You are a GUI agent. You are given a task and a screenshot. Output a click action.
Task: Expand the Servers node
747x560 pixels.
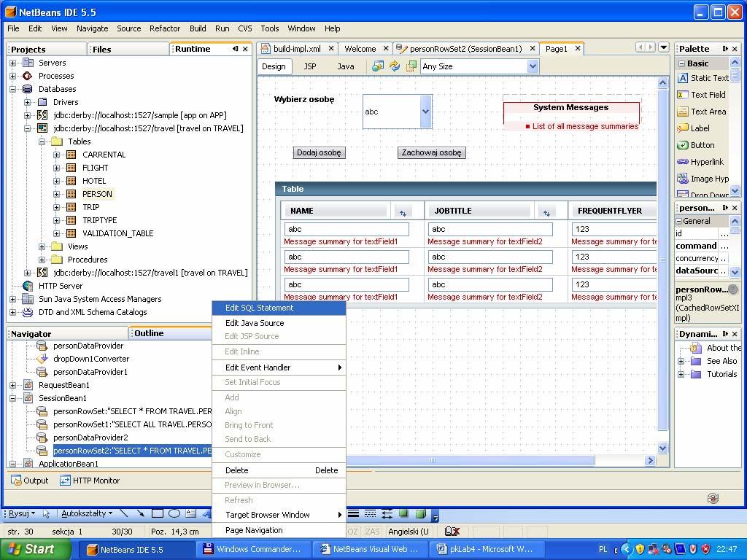13,63
